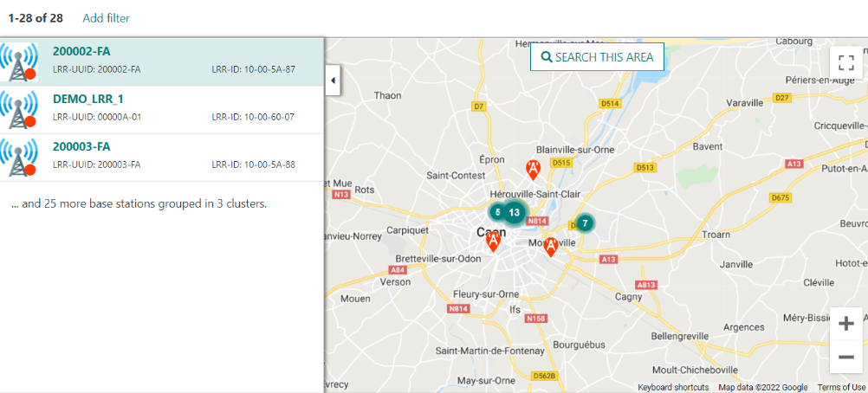Collapse the base station list panel

click(x=333, y=81)
